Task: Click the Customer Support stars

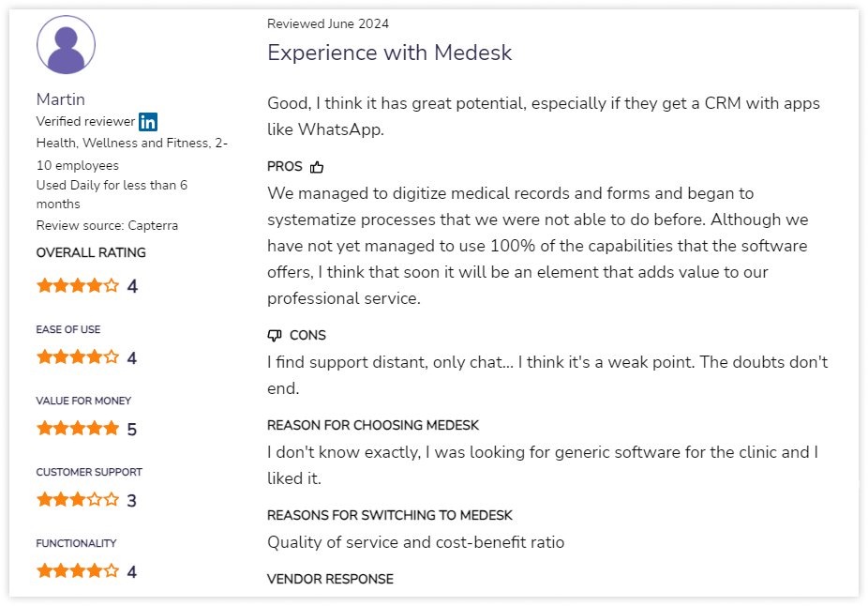Action: point(78,500)
